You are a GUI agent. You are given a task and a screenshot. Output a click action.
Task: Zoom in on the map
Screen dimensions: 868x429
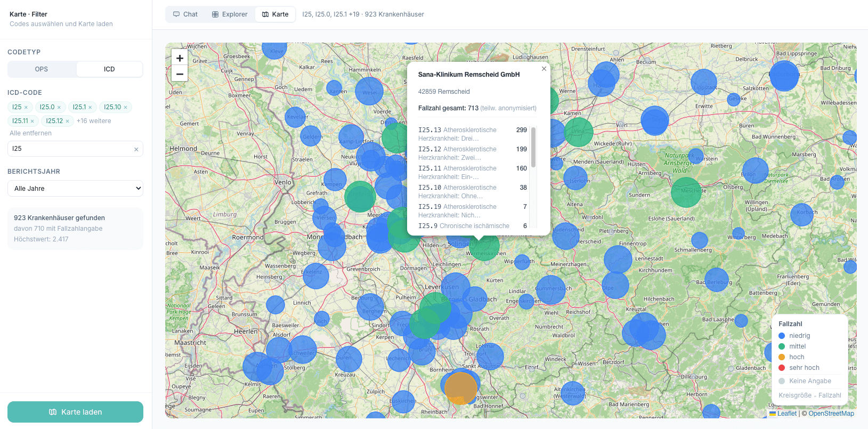pyautogui.click(x=180, y=58)
